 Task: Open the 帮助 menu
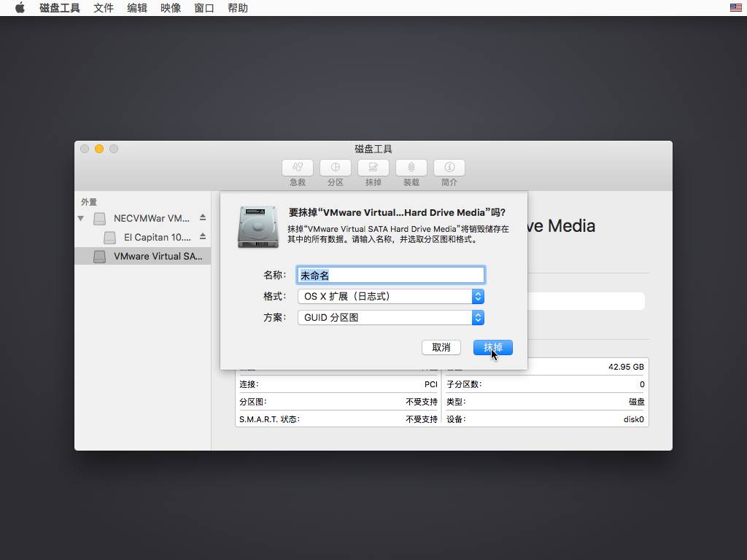(238, 8)
